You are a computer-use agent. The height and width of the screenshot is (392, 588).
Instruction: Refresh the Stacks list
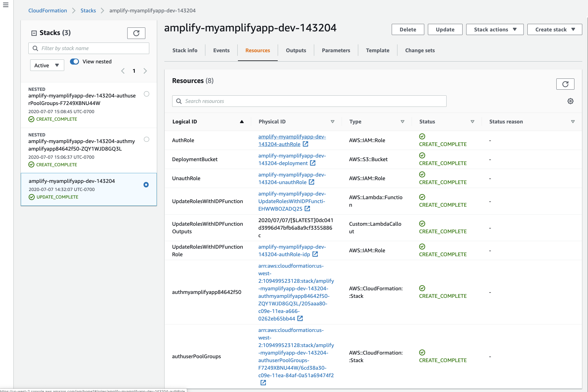click(x=136, y=33)
